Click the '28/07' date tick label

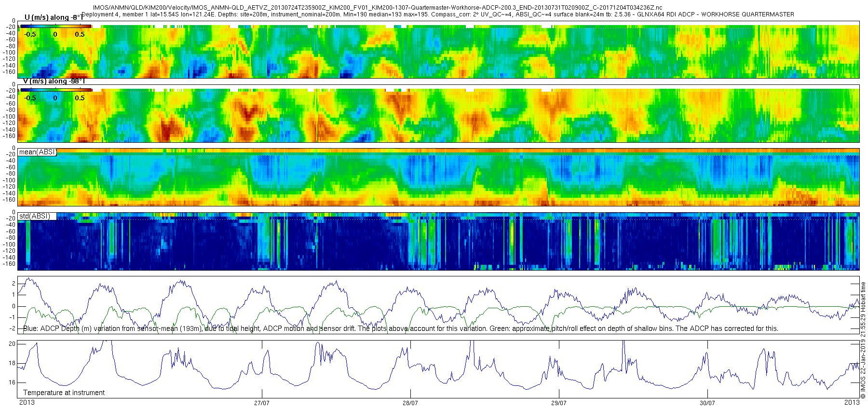click(410, 403)
